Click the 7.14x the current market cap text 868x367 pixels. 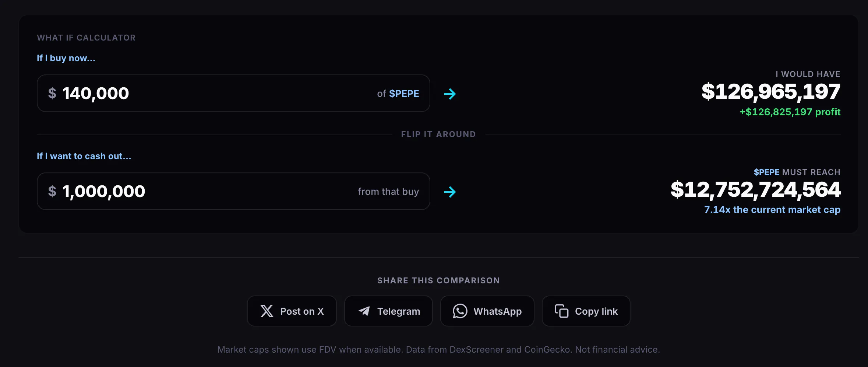[x=772, y=210]
